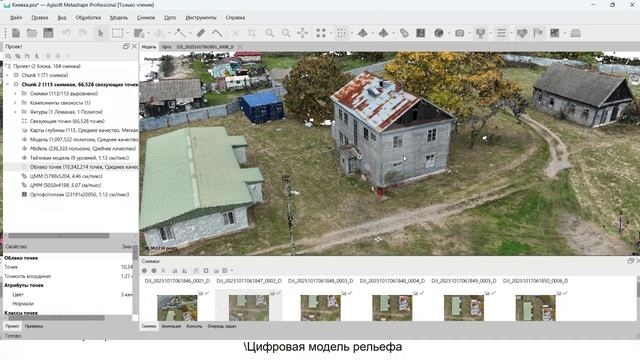This screenshot has height=360, width=640.
Task: Select the Облако точек tree item
Action: [84, 167]
